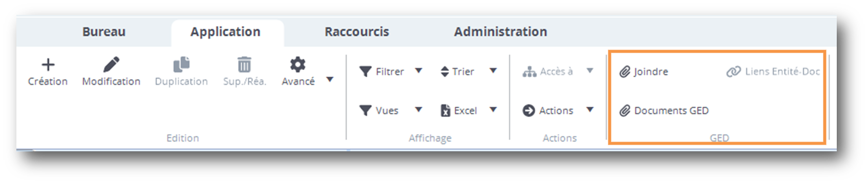Expand the Avancé dropdown arrow

point(330,80)
